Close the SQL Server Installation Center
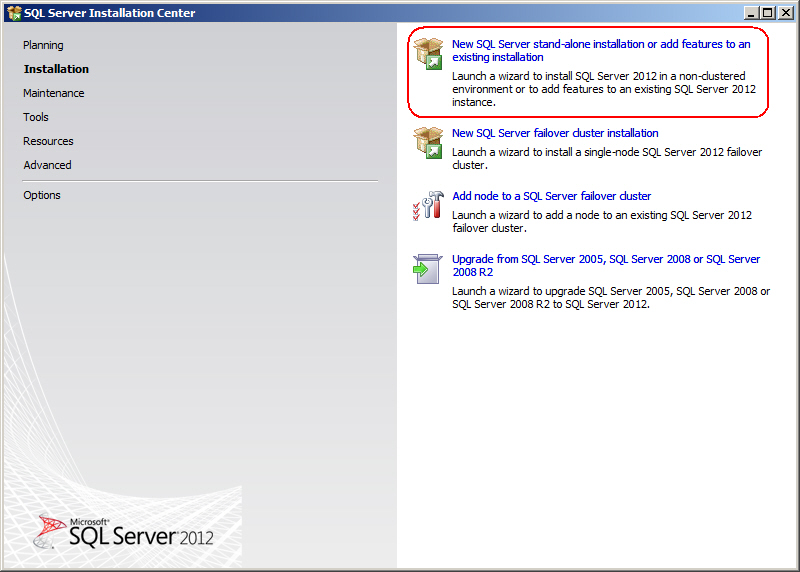Screen dimensions: 800x572 [x=786, y=13]
